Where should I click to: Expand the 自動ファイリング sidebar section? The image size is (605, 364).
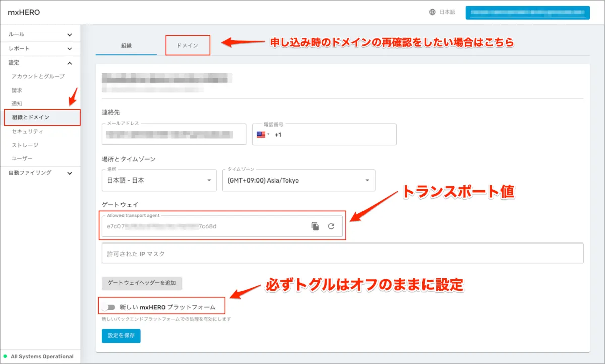coord(40,172)
